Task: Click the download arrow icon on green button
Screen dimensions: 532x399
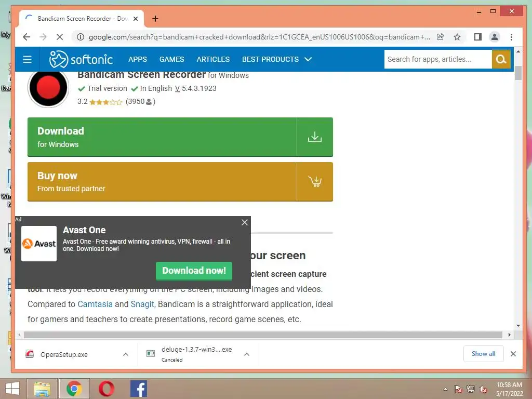Action: coord(314,137)
